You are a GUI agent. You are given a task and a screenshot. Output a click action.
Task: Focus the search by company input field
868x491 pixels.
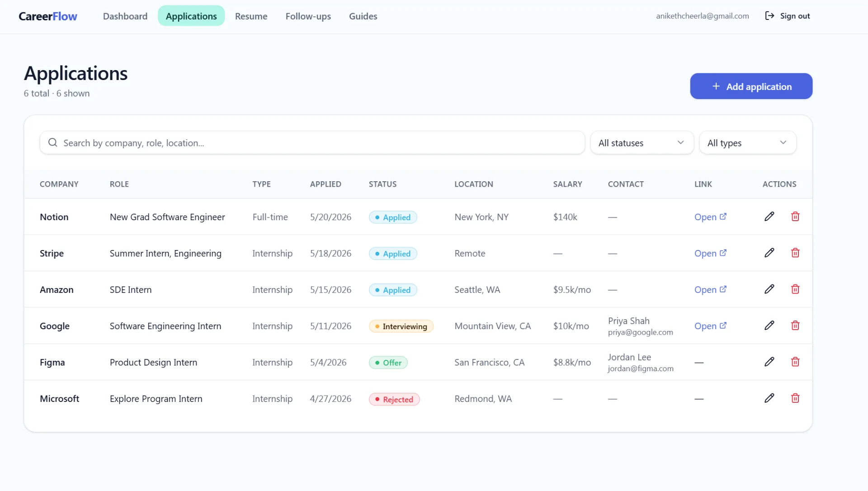[x=312, y=143]
